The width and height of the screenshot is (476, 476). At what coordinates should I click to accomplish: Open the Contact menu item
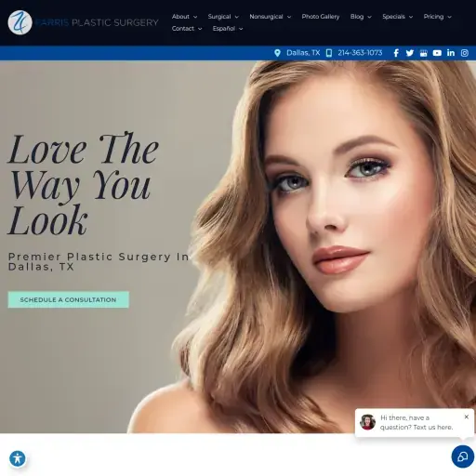(183, 29)
